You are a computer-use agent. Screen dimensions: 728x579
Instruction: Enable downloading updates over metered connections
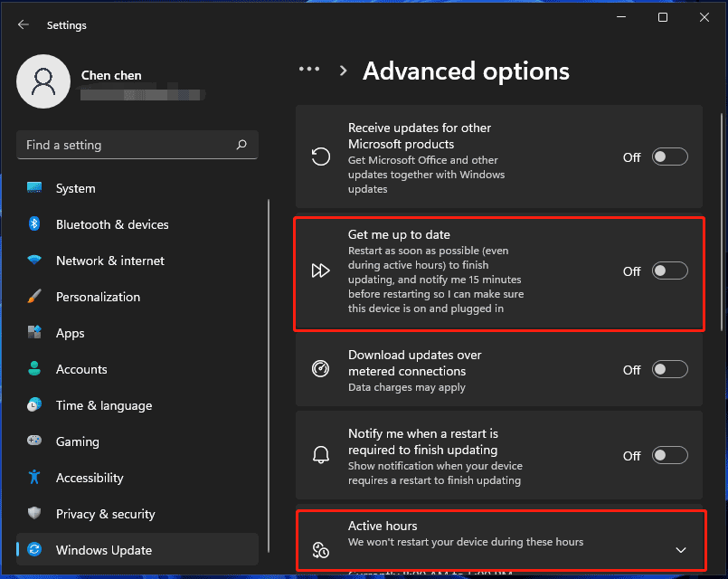670,369
